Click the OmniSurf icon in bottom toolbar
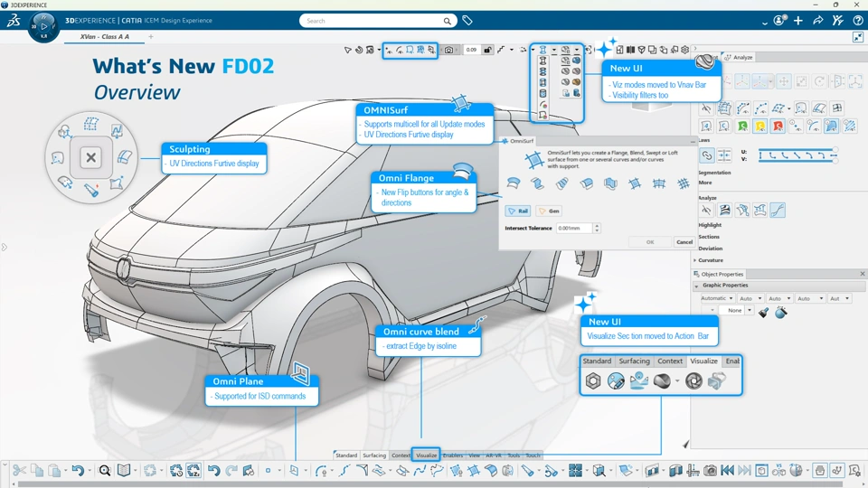This screenshot has width=868, height=488. (x=473, y=470)
